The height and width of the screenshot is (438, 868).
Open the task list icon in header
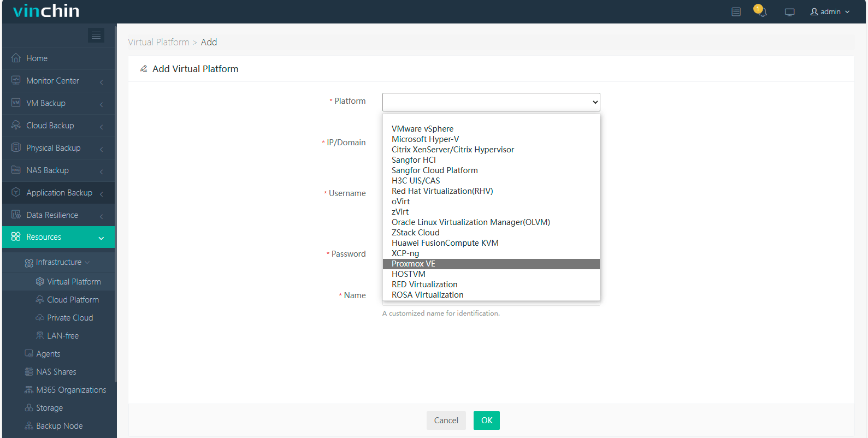click(736, 11)
